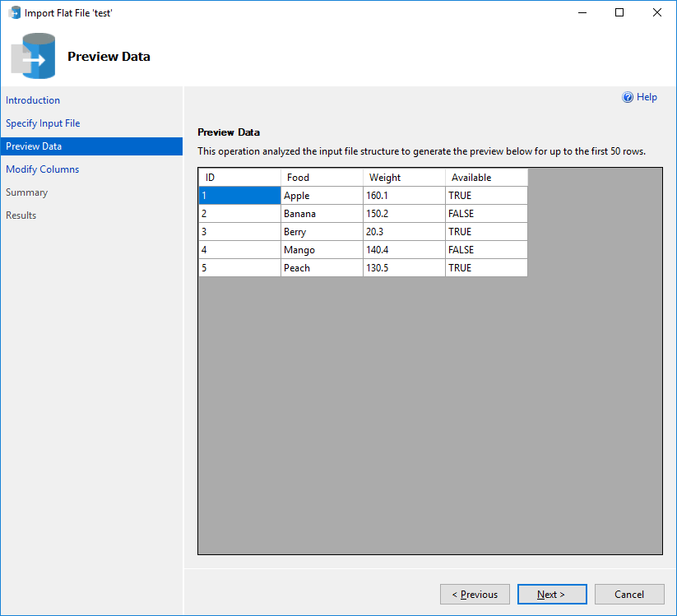Select the Summary step

coord(27,192)
